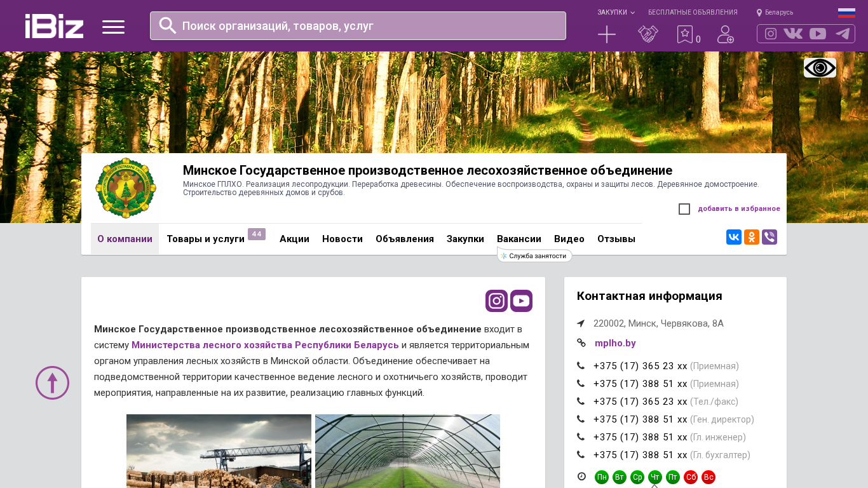The height and width of the screenshot is (488, 868).
Task: Select the Пн weekday circle
Action: 602,477
